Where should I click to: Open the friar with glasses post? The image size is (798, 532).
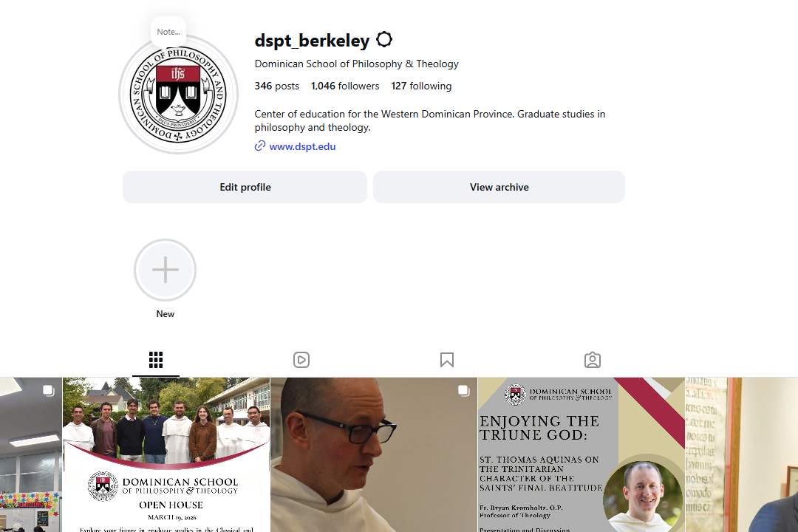pos(374,454)
